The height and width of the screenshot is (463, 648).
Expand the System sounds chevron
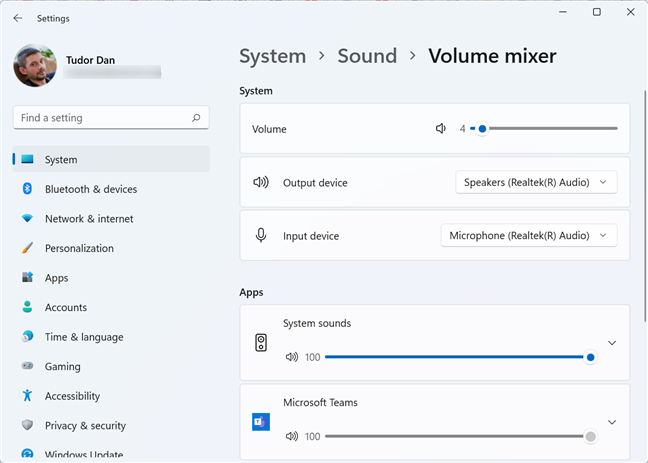(612, 343)
